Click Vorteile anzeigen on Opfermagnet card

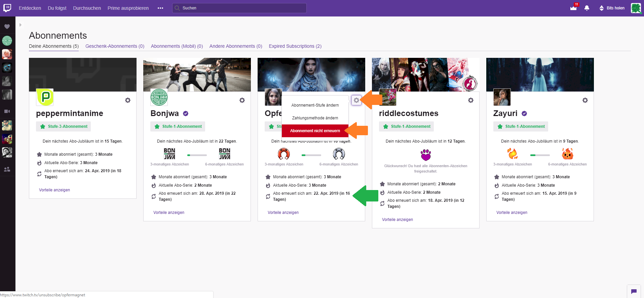tap(283, 213)
